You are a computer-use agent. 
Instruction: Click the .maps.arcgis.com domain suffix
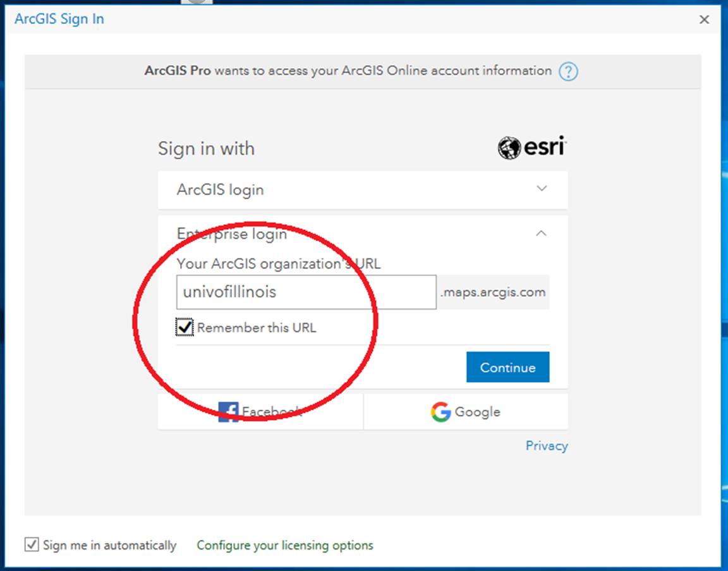click(x=493, y=292)
